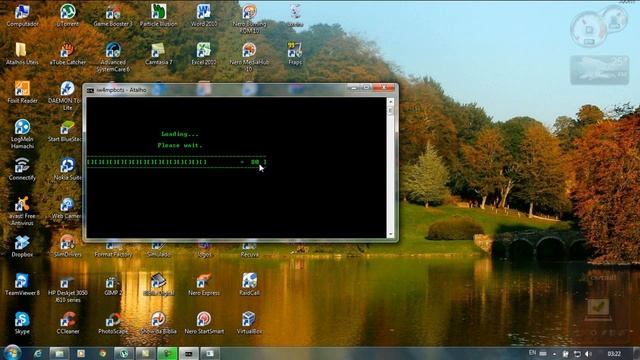Click the console scrollbar up arrow

(x=391, y=101)
